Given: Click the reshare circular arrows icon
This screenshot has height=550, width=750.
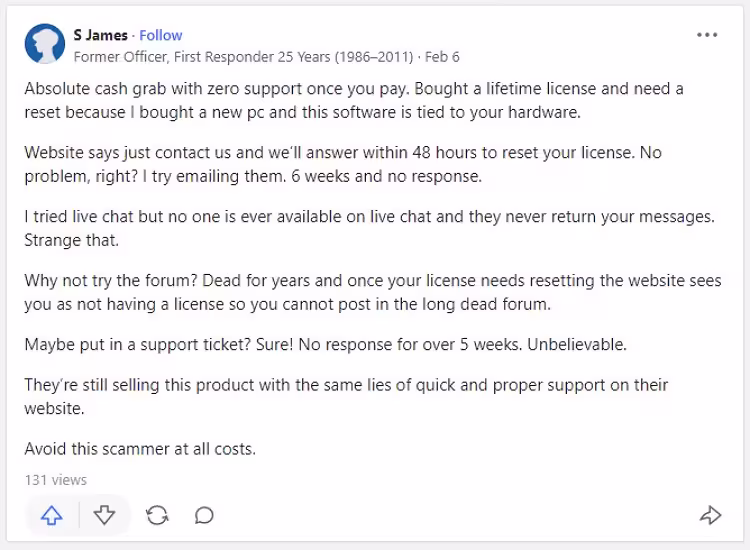Looking at the screenshot, I should (x=157, y=515).
